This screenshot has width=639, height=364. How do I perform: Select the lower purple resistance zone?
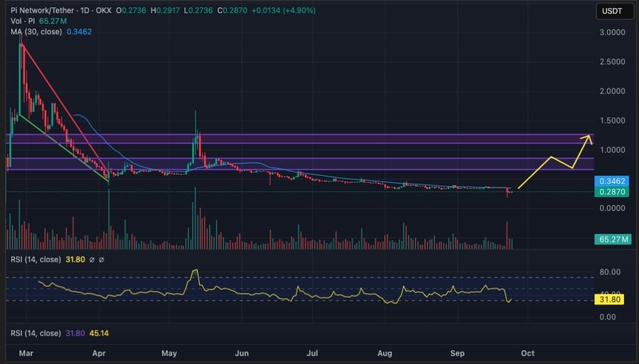[299, 164]
